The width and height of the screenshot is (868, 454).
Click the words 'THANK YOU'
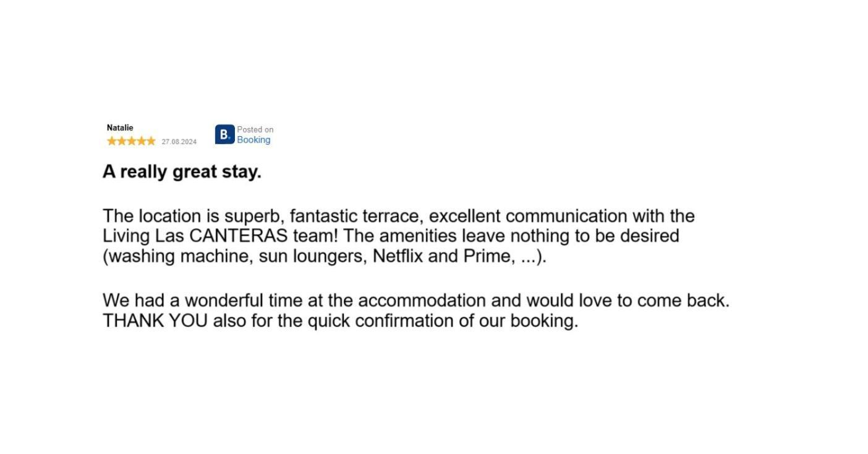tap(155, 320)
